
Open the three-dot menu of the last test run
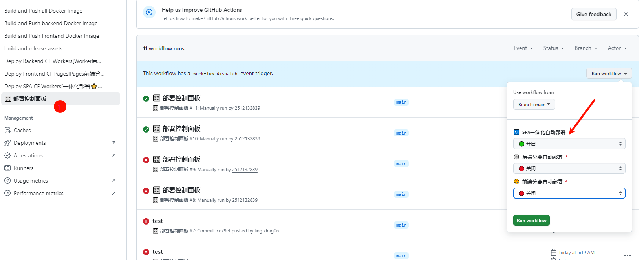[x=628, y=255]
